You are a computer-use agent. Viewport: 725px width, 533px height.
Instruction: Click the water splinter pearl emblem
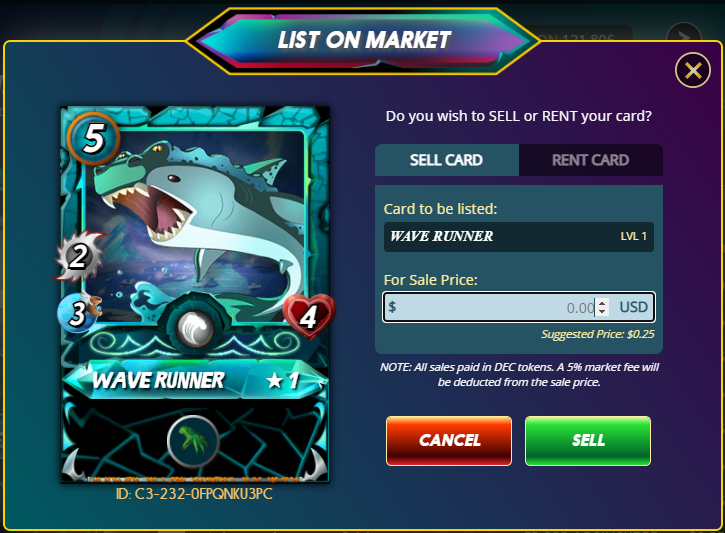[195, 329]
